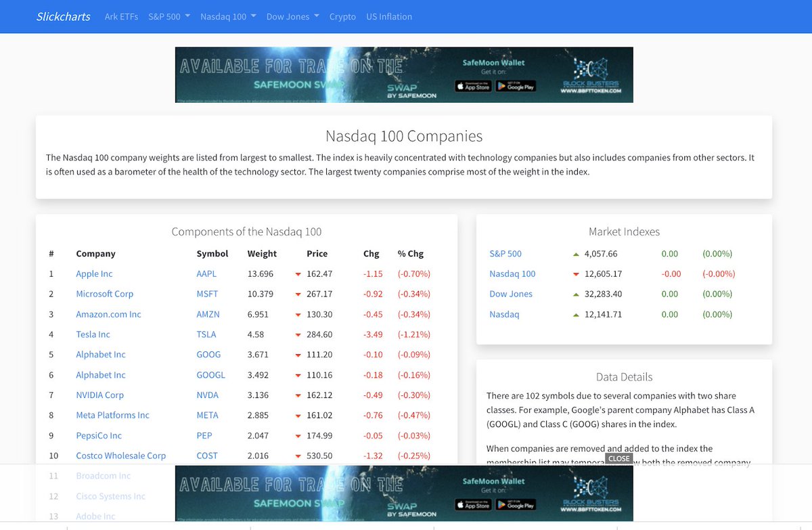Viewport: 812px width, 530px height.
Task: Select the GOOGL symbol link
Action: point(210,375)
